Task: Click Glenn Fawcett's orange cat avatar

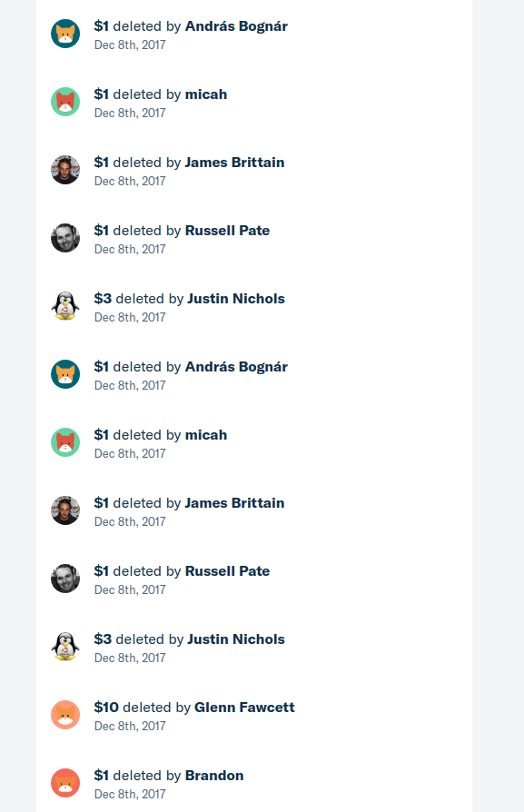Action: pos(65,715)
